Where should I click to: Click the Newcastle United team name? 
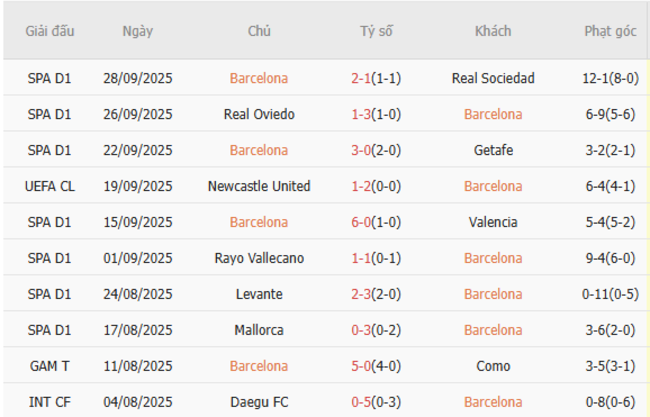[259, 186]
